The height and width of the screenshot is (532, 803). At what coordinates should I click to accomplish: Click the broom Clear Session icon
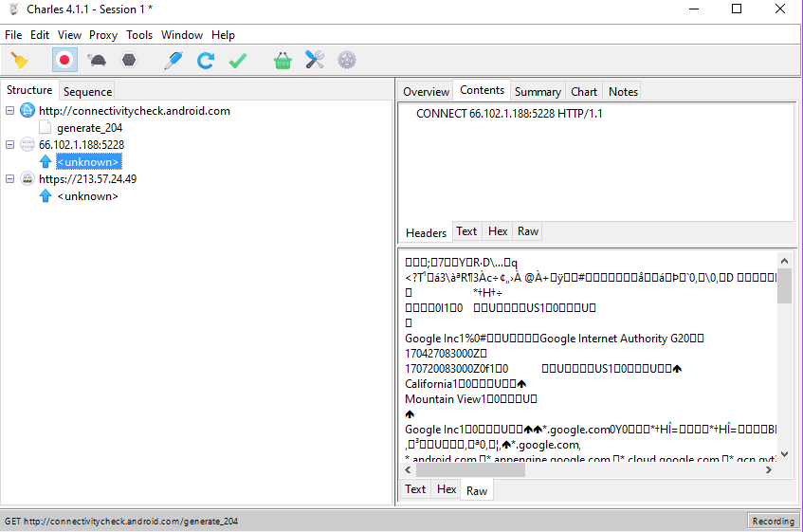click(x=19, y=61)
